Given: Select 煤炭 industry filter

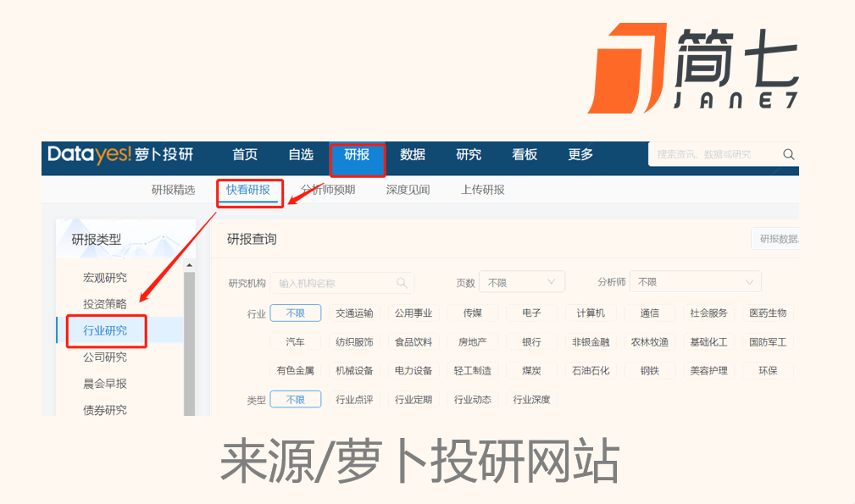Looking at the screenshot, I should pos(531,371).
